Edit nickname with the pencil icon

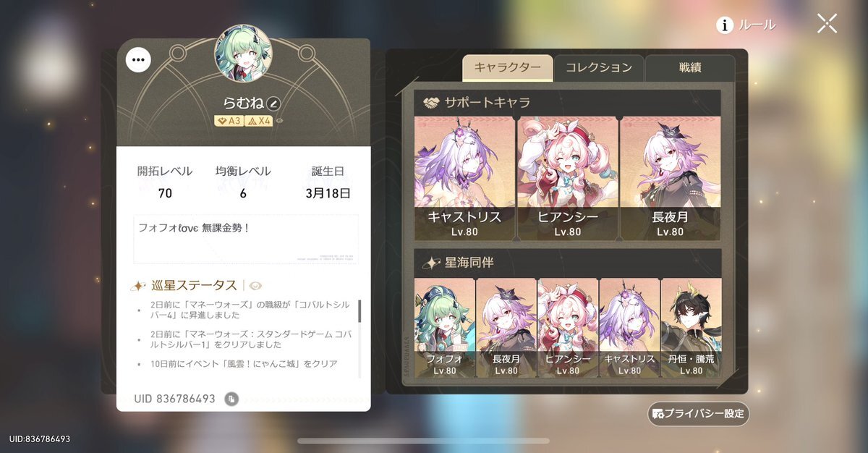pyautogui.click(x=273, y=103)
